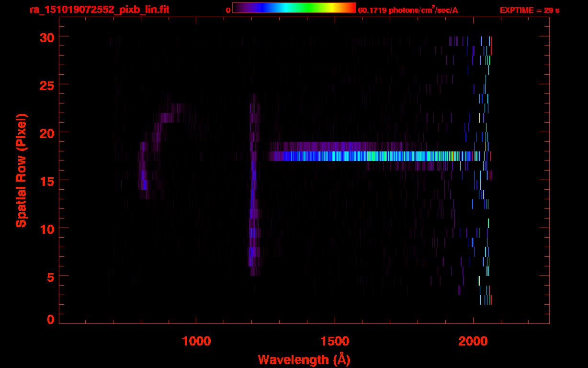Viewport: 588px width, 368px height.
Task: Click the Spatial Row (Pixel) axis title
Action: pyautogui.click(x=21, y=171)
